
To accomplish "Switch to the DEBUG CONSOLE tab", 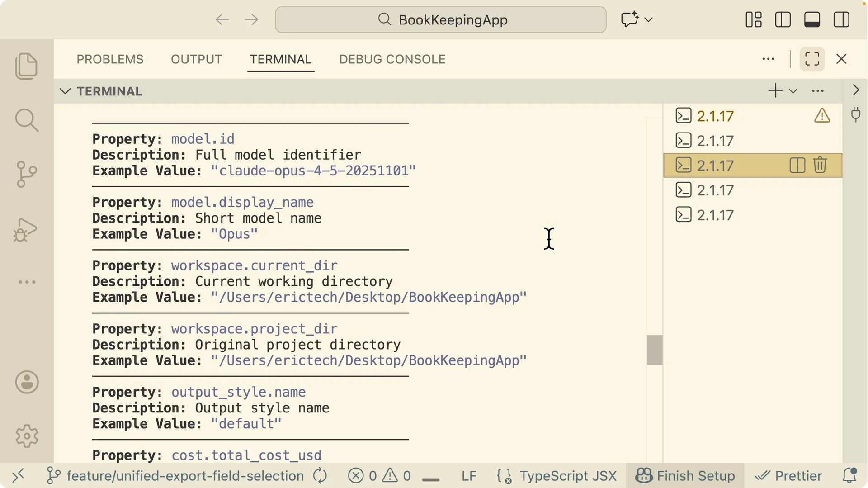I will click(x=392, y=59).
